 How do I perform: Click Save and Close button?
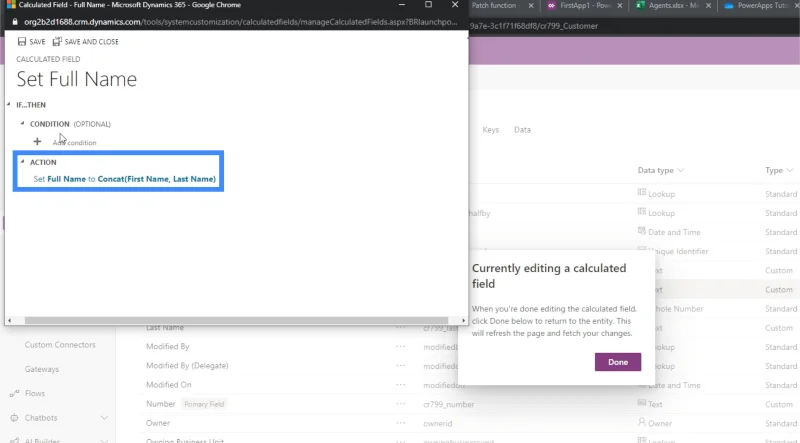coord(86,41)
